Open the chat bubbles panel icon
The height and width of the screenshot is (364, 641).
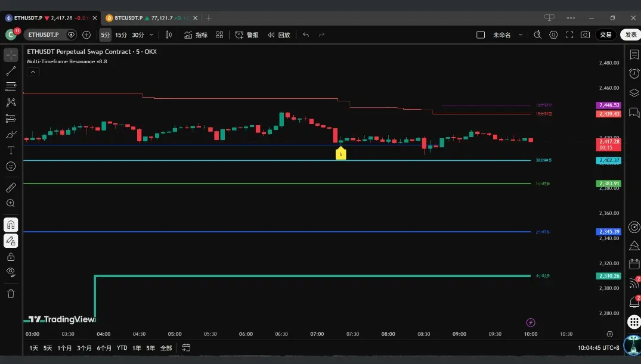[x=634, y=112]
